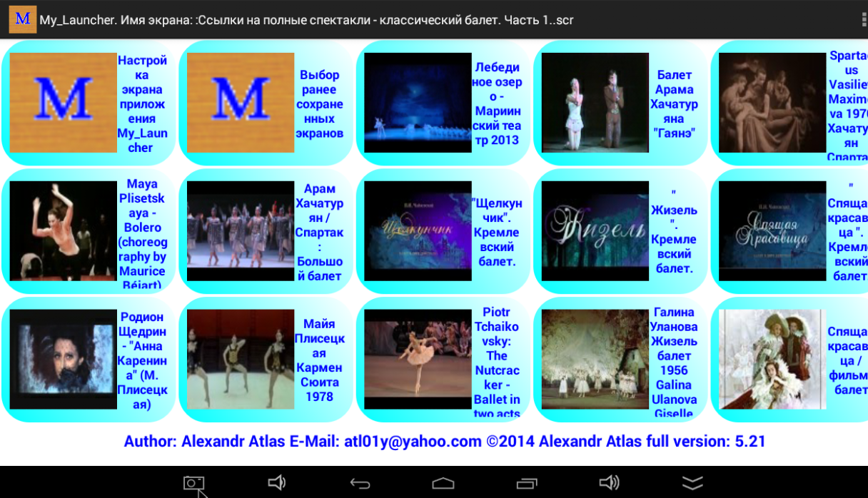
Task: Open the "Жизель" Кремлевский балет thumbnail
Action: [x=595, y=230]
